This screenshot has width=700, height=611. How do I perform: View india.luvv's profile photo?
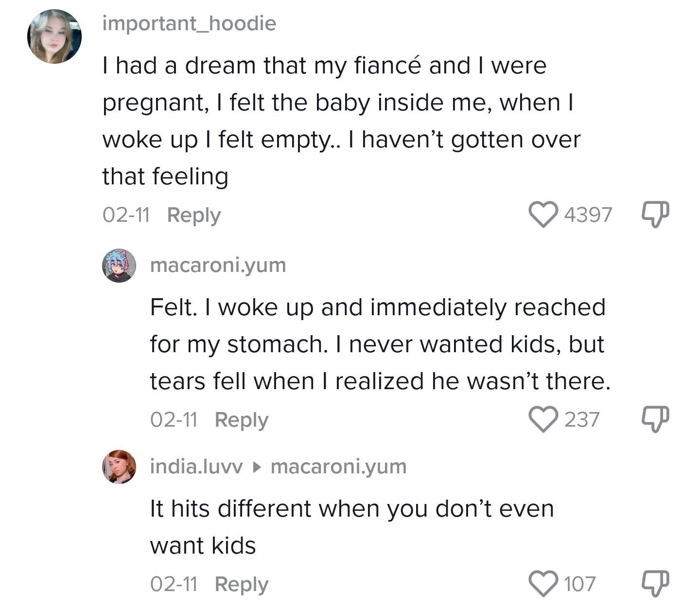118,467
